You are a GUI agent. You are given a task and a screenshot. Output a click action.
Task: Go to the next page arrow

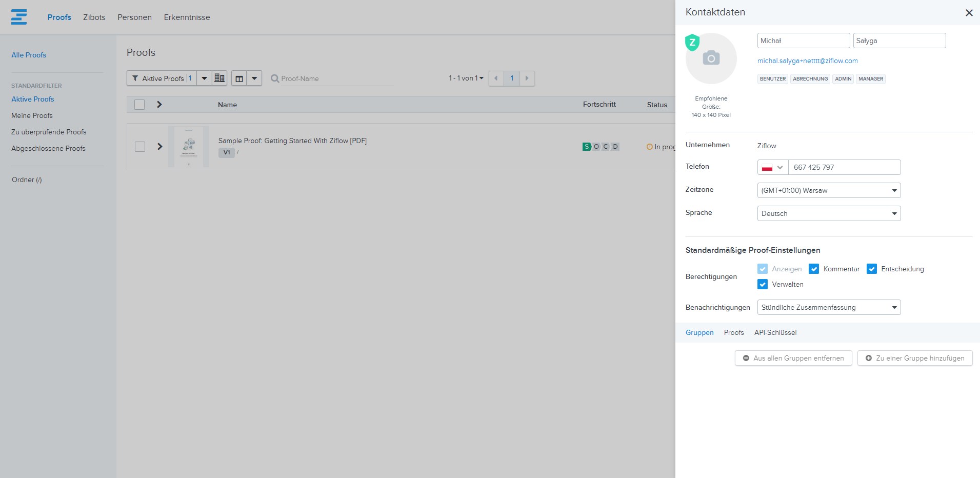click(527, 78)
